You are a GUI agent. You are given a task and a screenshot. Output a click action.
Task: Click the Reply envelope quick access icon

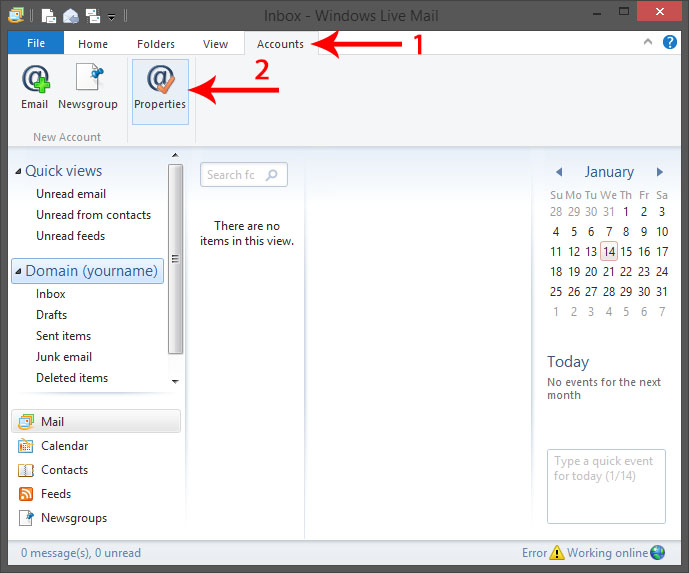click(x=71, y=16)
